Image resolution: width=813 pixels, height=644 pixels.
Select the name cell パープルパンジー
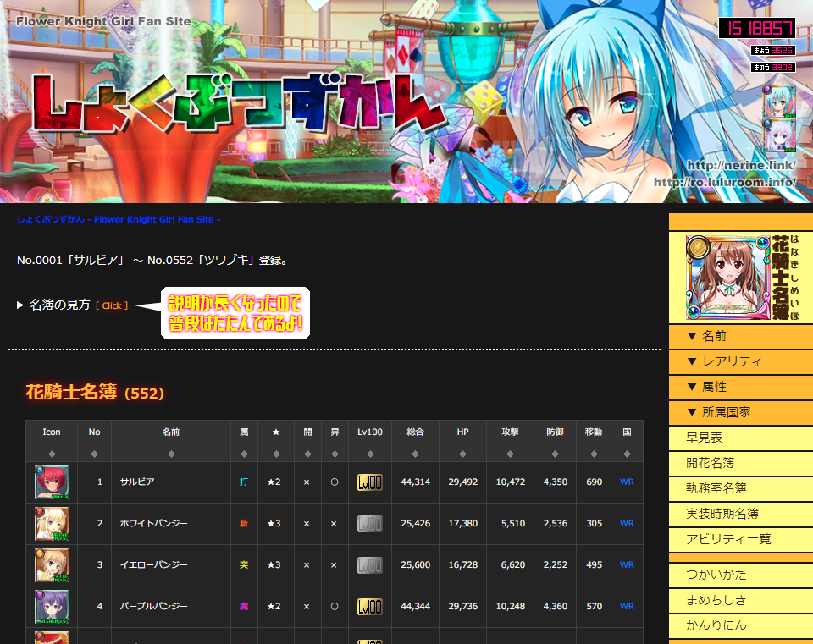pos(153,606)
